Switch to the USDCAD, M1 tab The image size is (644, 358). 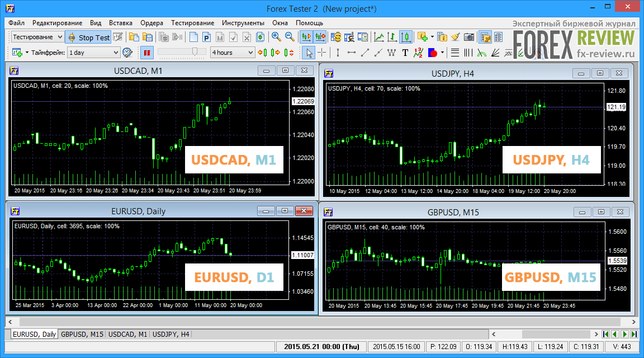127,334
